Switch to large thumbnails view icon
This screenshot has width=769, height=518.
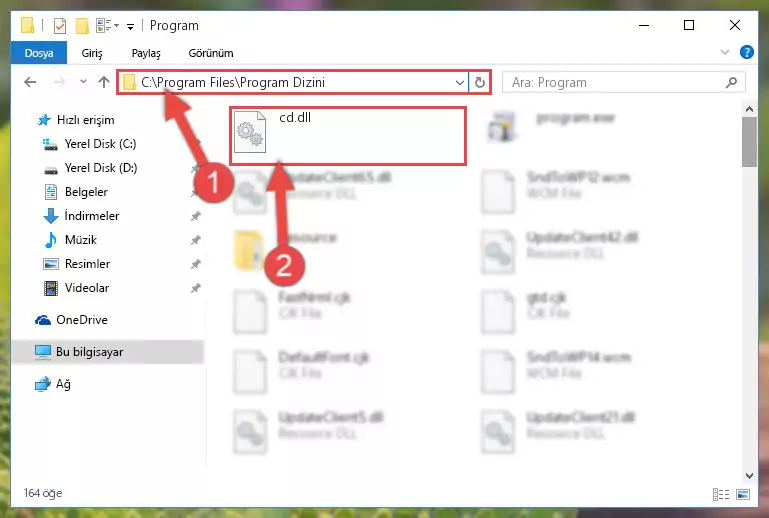pos(743,494)
